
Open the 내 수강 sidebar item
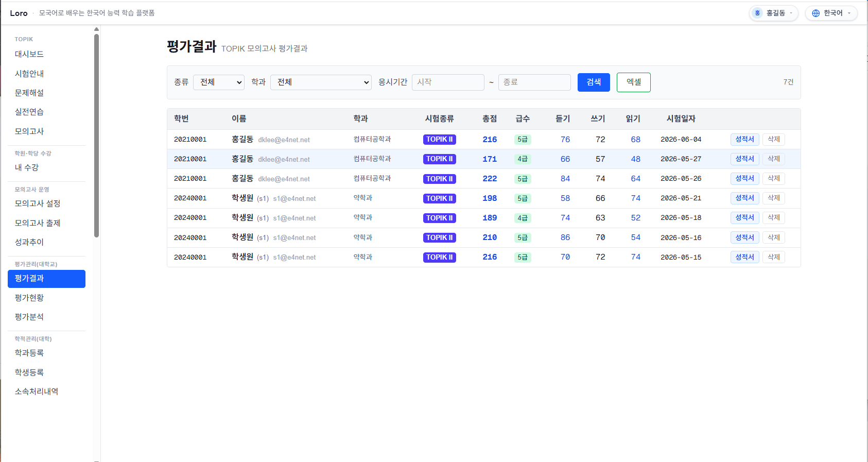coord(46,167)
